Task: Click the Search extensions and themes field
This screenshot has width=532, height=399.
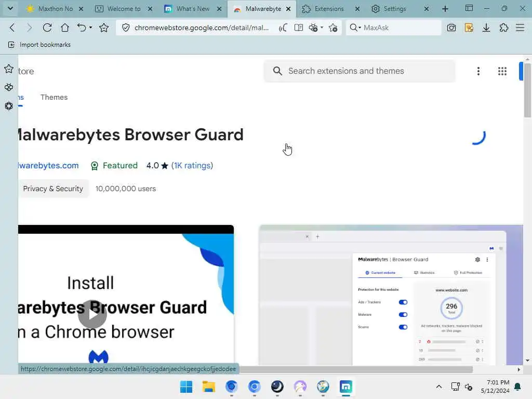Action: 360,71
